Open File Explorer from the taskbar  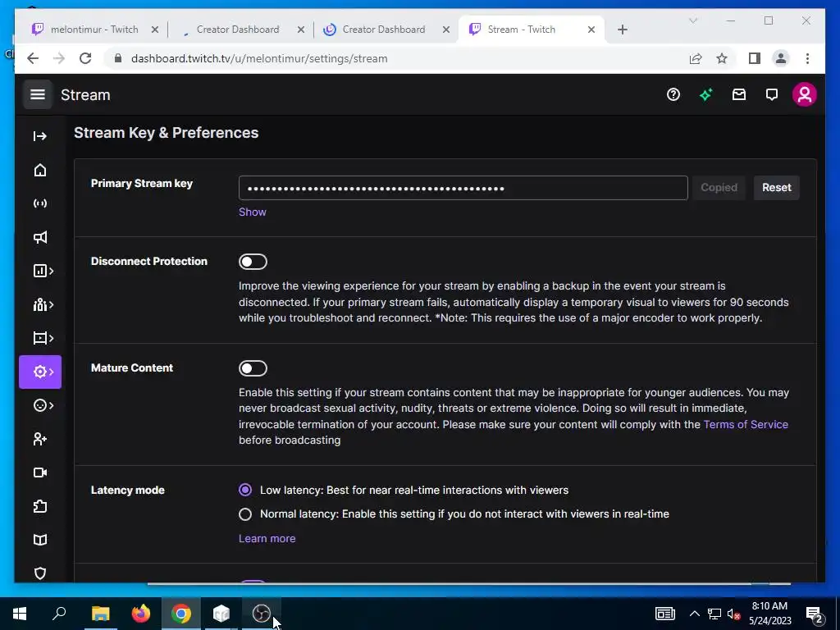[100, 614]
